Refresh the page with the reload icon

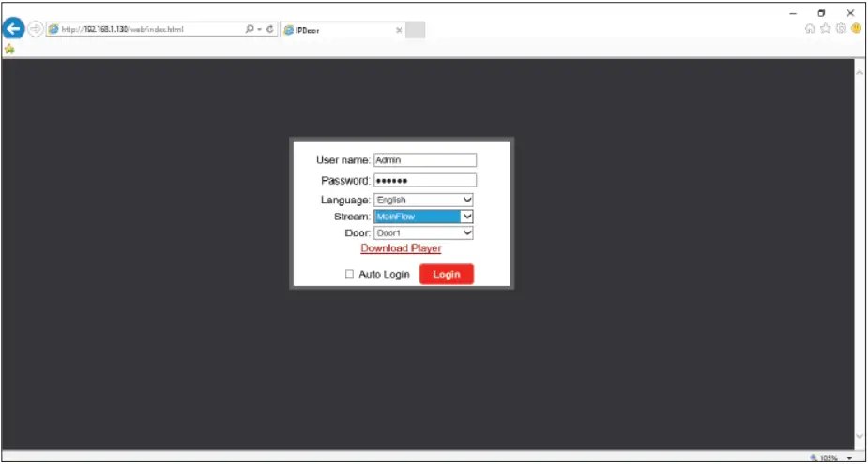pyautogui.click(x=270, y=29)
